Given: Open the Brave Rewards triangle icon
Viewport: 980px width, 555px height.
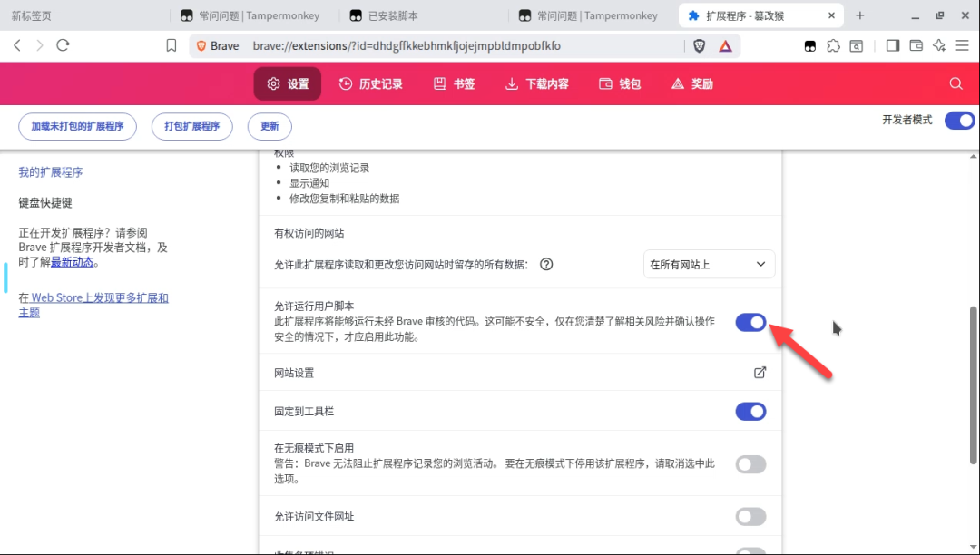Looking at the screenshot, I should coord(726,45).
